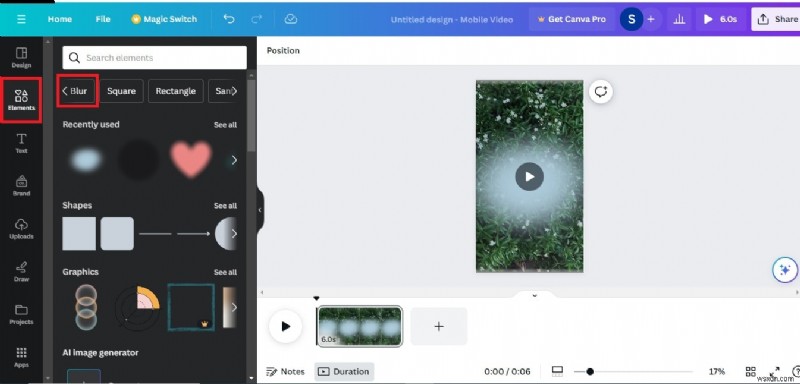Show more chips with right chevron
The width and height of the screenshot is (800, 384).
pyautogui.click(x=234, y=91)
